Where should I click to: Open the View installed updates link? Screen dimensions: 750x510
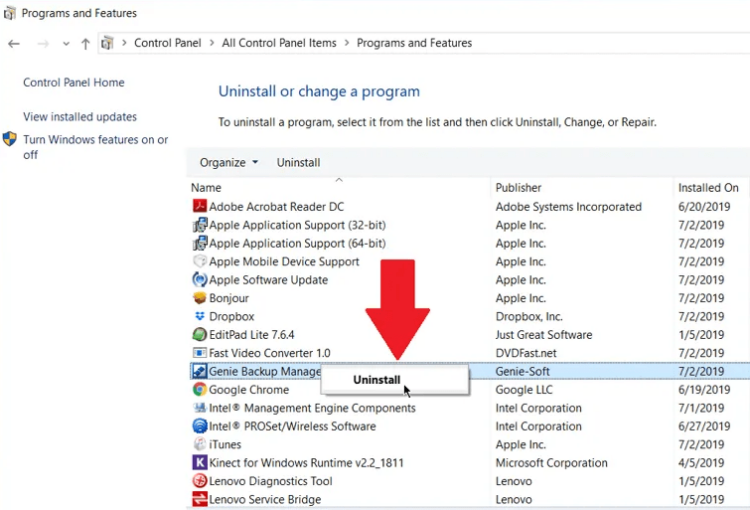click(80, 117)
